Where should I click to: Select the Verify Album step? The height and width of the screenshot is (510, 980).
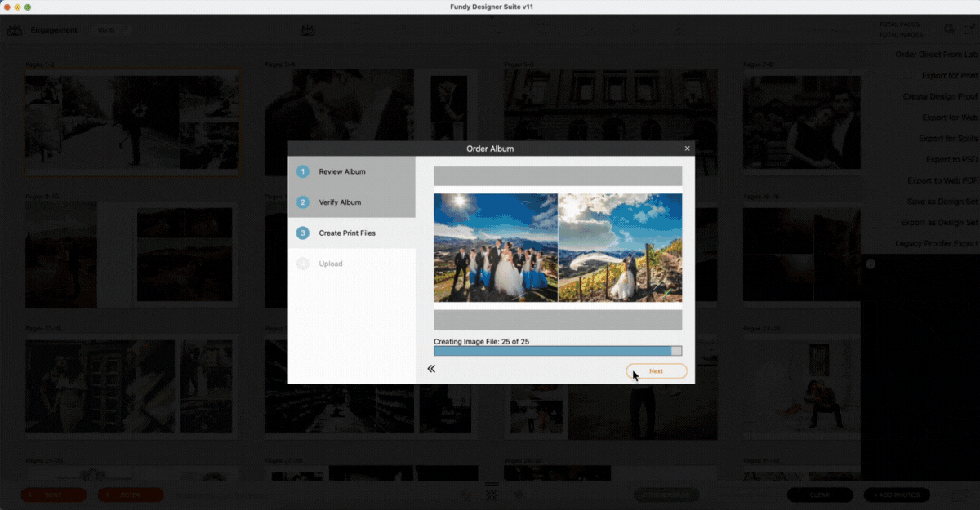click(351, 202)
